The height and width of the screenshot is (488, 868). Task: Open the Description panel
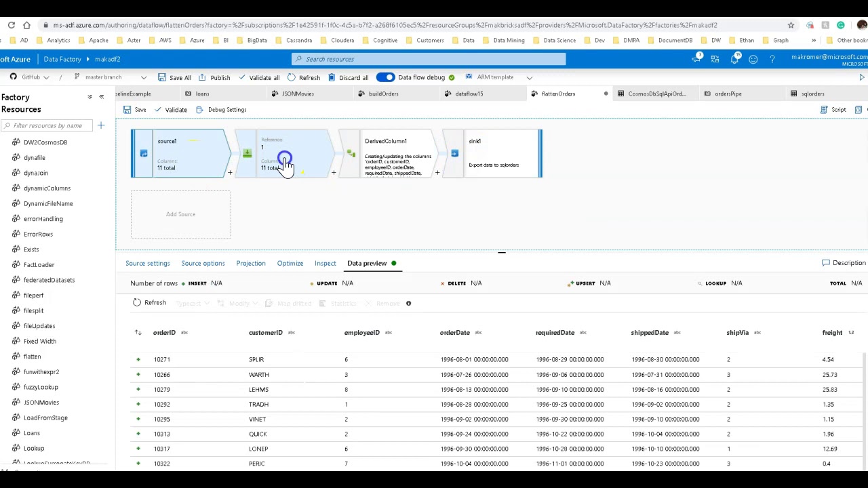844,263
